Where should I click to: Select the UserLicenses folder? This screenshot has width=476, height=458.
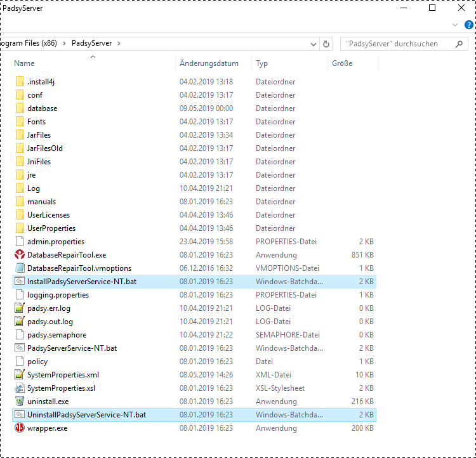pyautogui.click(x=48, y=215)
